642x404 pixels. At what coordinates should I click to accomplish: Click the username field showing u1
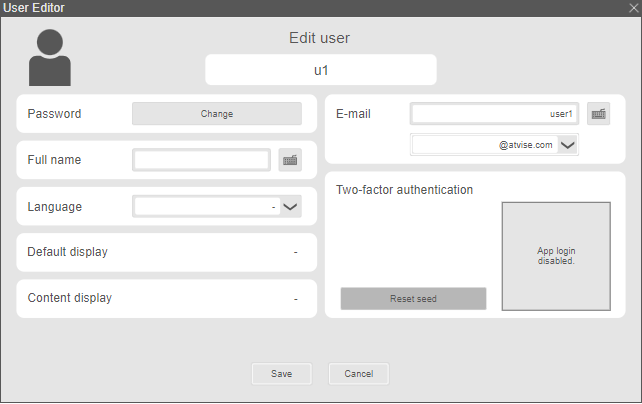[x=321, y=70]
